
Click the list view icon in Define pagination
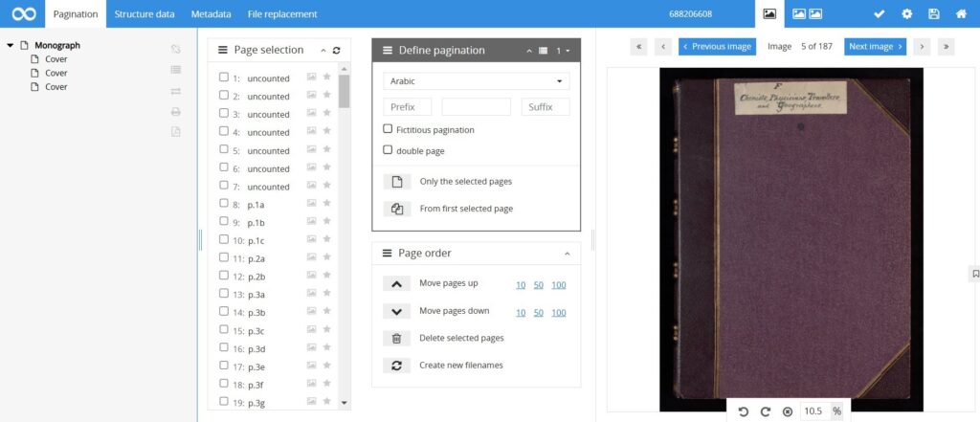click(544, 51)
